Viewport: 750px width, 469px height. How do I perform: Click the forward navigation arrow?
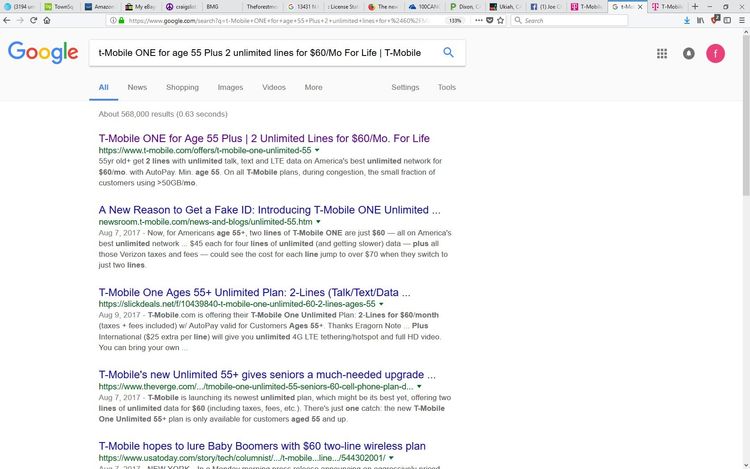pyautogui.click(x=20, y=21)
